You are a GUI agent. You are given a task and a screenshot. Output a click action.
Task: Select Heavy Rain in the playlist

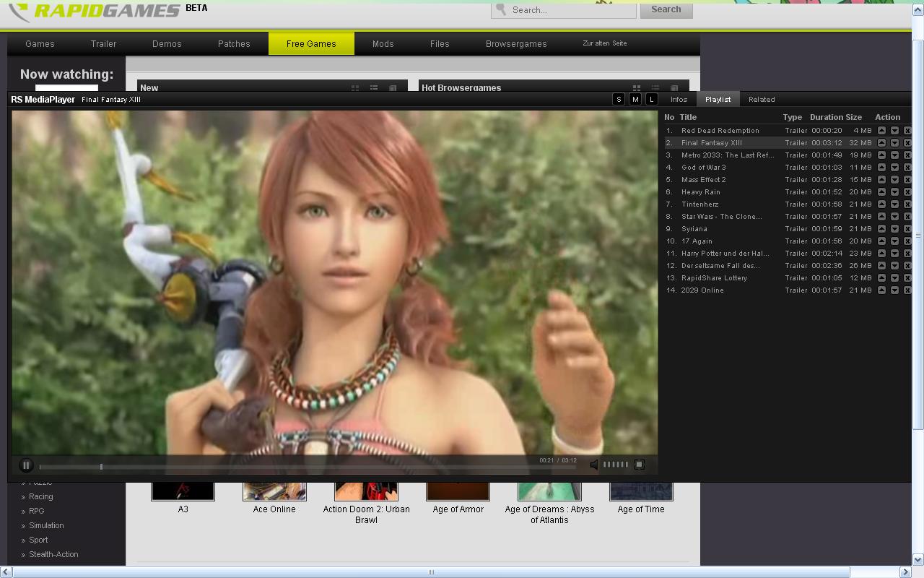click(700, 192)
